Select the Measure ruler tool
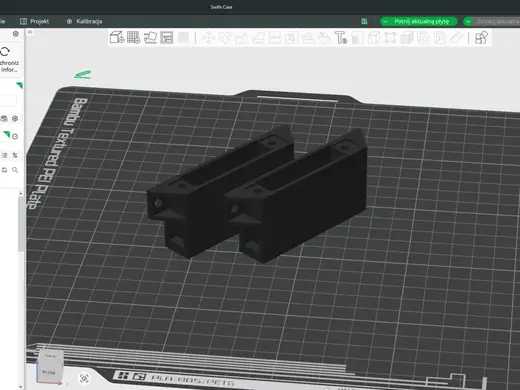520x390 pixels. point(456,38)
